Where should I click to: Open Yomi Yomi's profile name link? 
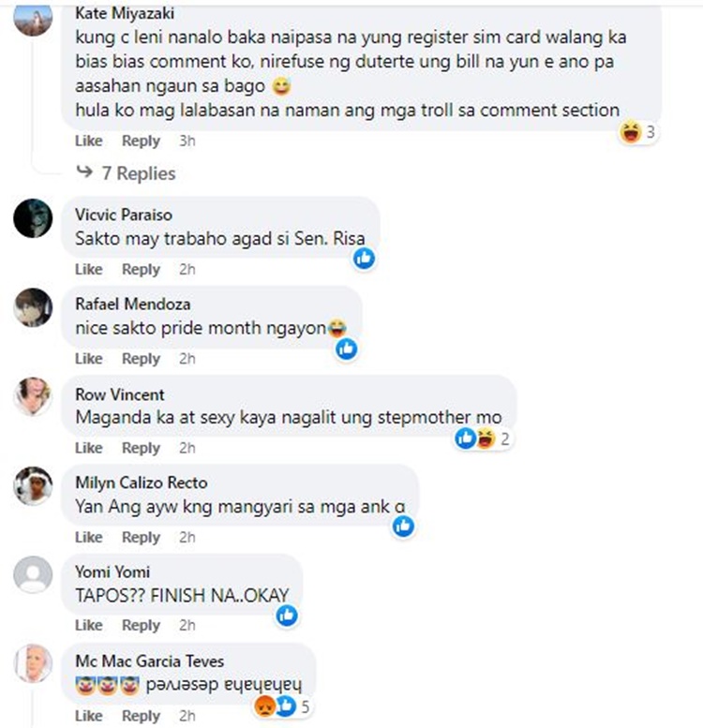click(112, 572)
